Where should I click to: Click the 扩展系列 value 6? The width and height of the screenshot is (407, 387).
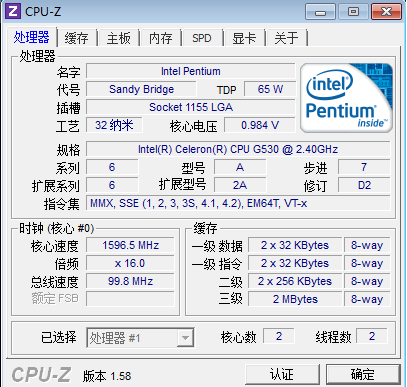pos(112,185)
